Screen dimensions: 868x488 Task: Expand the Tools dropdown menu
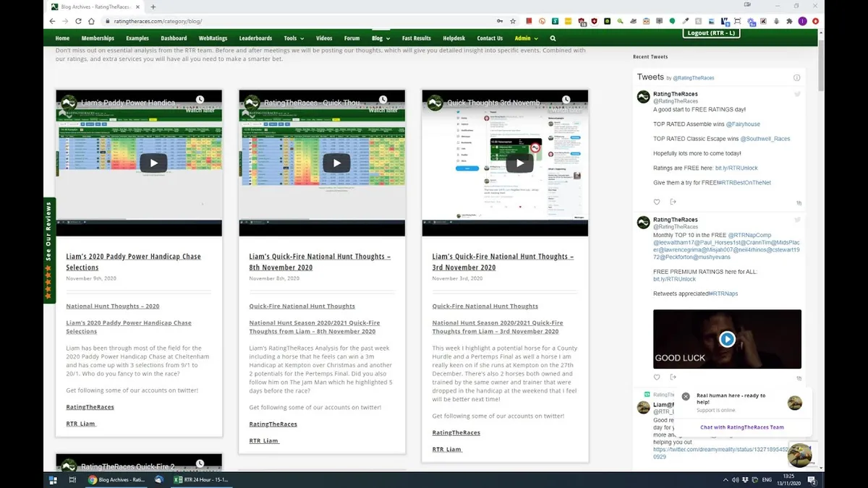click(x=294, y=38)
